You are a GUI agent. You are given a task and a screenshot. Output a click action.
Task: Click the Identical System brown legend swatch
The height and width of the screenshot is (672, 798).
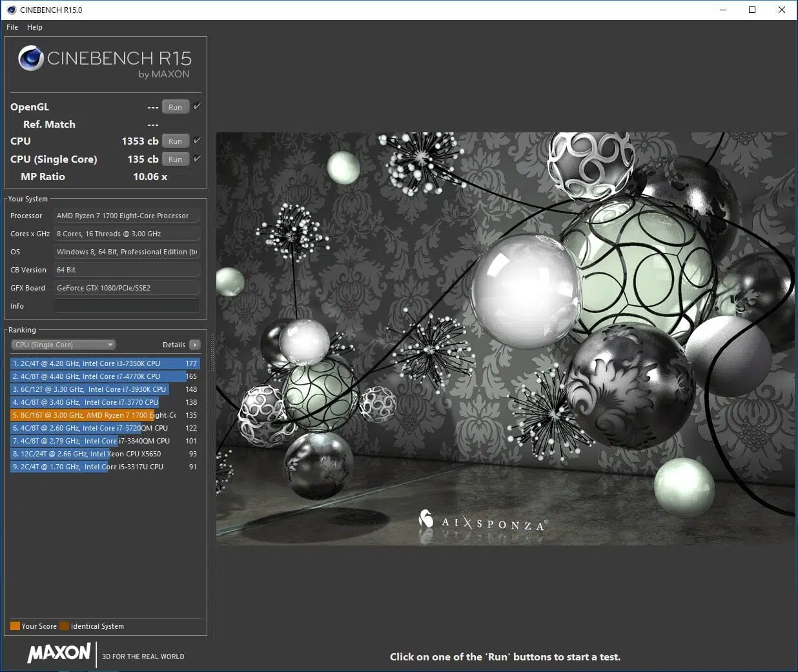(64, 626)
